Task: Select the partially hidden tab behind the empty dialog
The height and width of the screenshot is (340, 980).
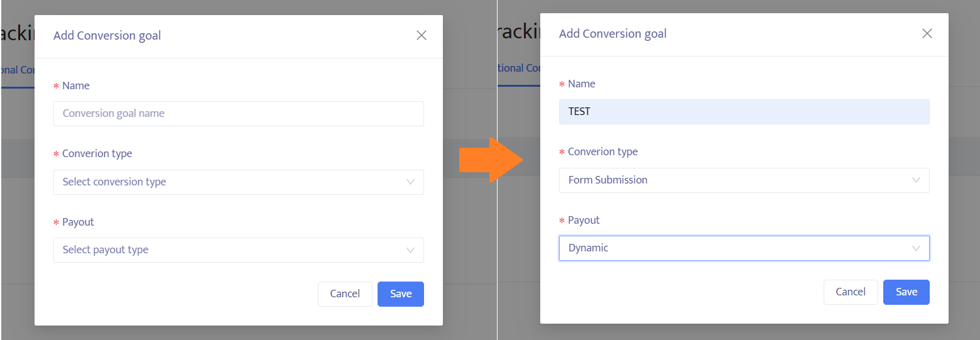Action: pos(17,70)
